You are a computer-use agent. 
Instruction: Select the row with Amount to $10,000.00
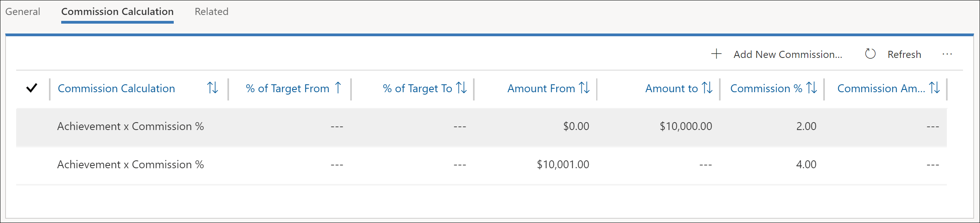tap(481, 127)
